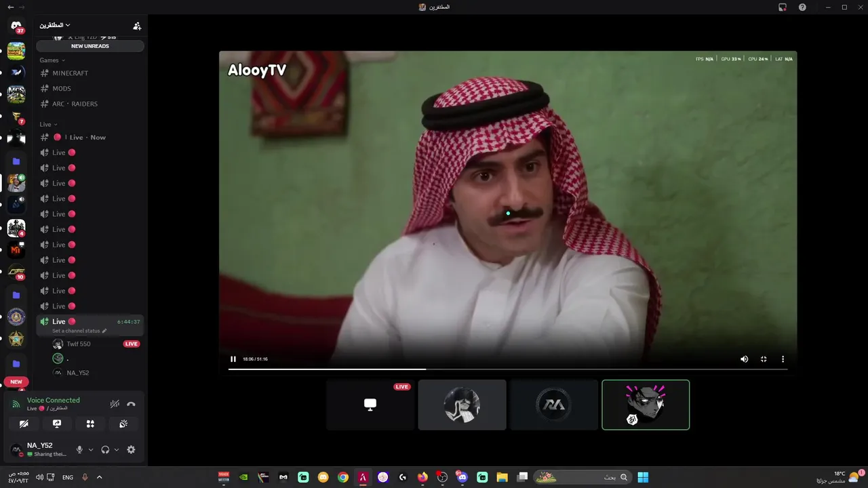This screenshot has width=868, height=488.
Task: Click the red LIVE badge beside Twlf 550
Action: pyautogui.click(x=132, y=344)
